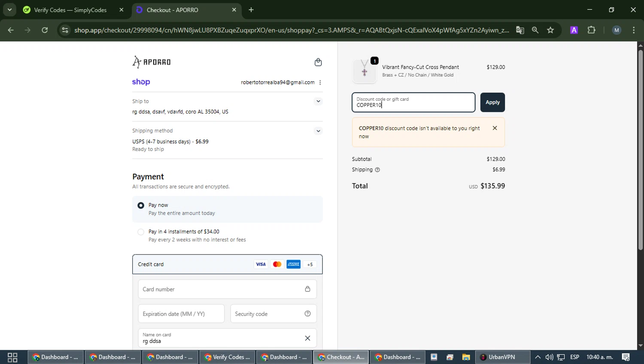Click the Expiration date field

click(181, 314)
